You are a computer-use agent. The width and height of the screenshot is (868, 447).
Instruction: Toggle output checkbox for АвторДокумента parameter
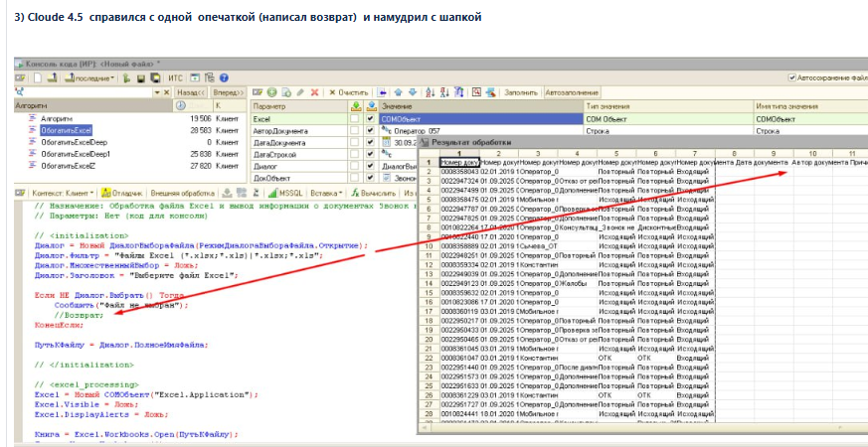(370, 131)
